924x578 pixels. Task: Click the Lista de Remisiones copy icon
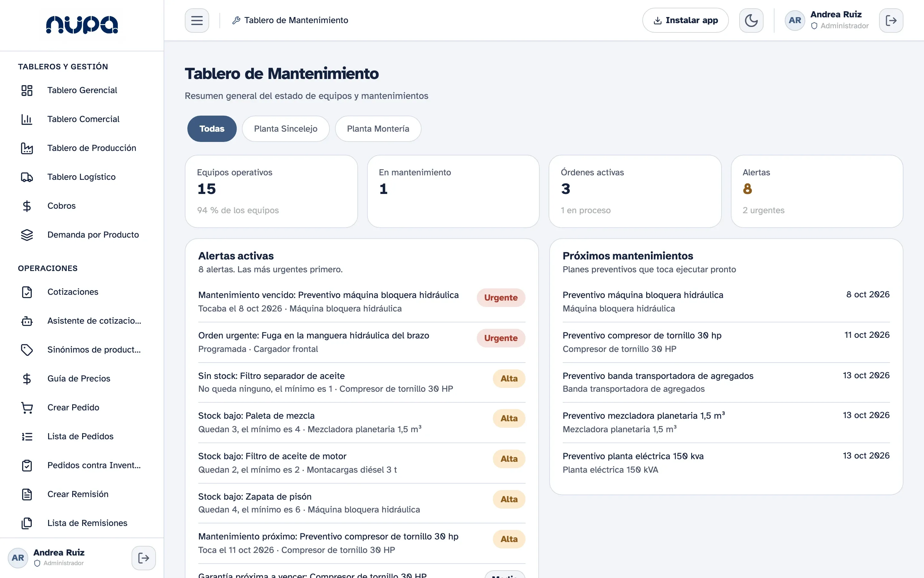(27, 523)
